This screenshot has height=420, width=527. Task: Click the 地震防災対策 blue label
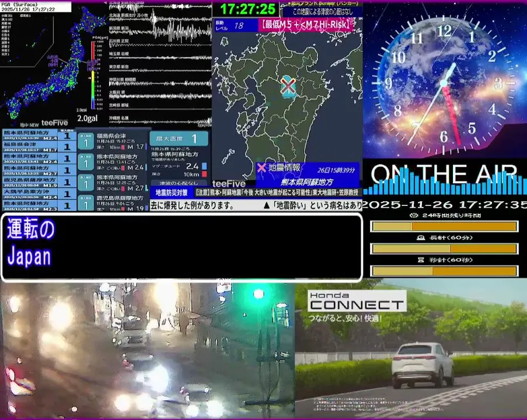click(x=172, y=192)
